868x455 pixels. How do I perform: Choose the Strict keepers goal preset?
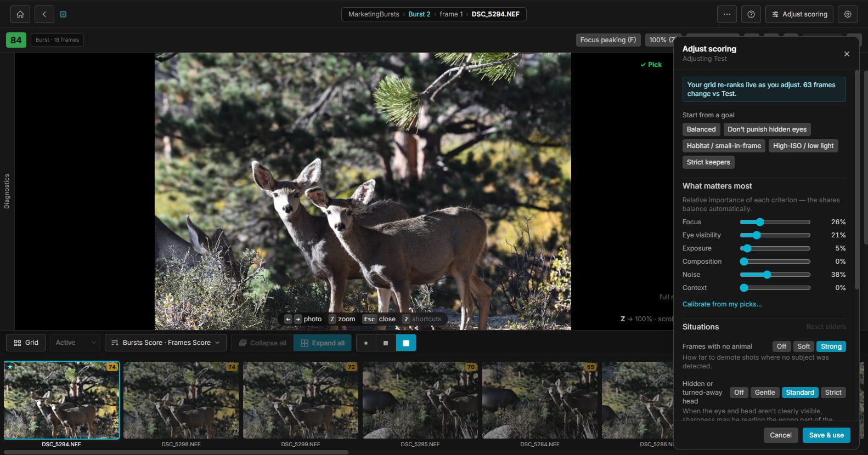coord(708,162)
